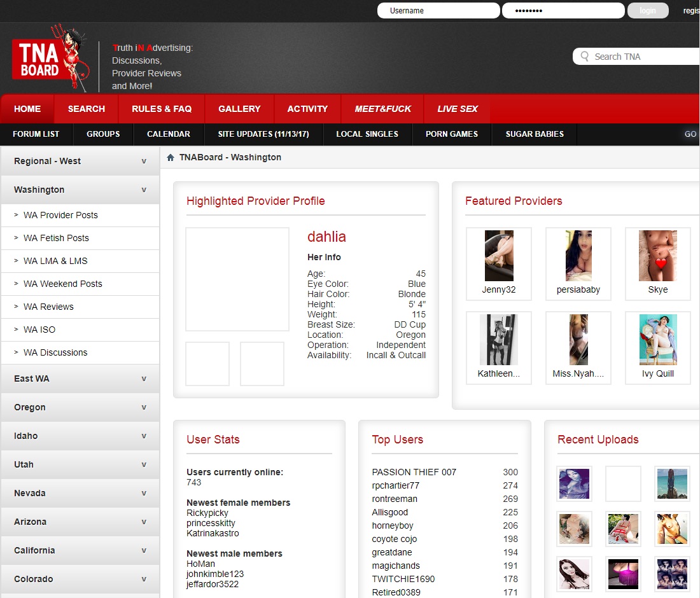Click the GO button

(690, 134)
